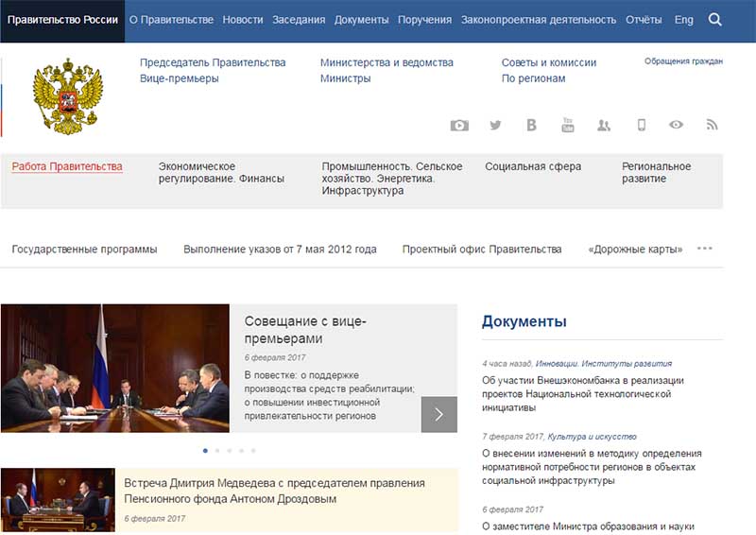Image resolution: width=756 pixels, height=535 pixels.
Task: Open Документы in the top menu
Action: pyautogui.click(x=361, y=20)
